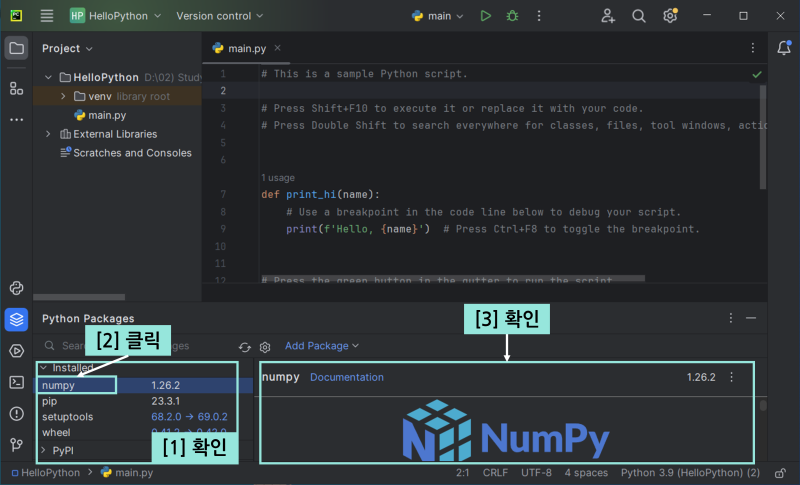The width and height of the screenshot is (800, 485).
Task: Open the numpy Documentation link
Action: 346,377
